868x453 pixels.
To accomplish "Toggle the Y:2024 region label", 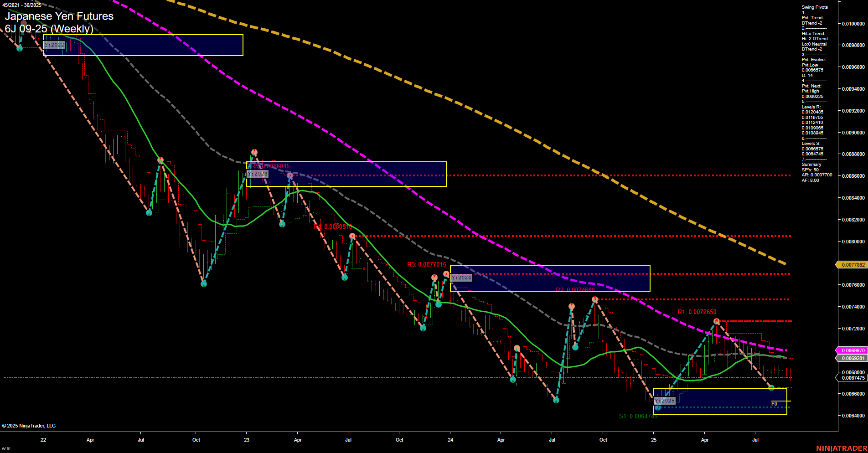I will [x=461, y=277].
